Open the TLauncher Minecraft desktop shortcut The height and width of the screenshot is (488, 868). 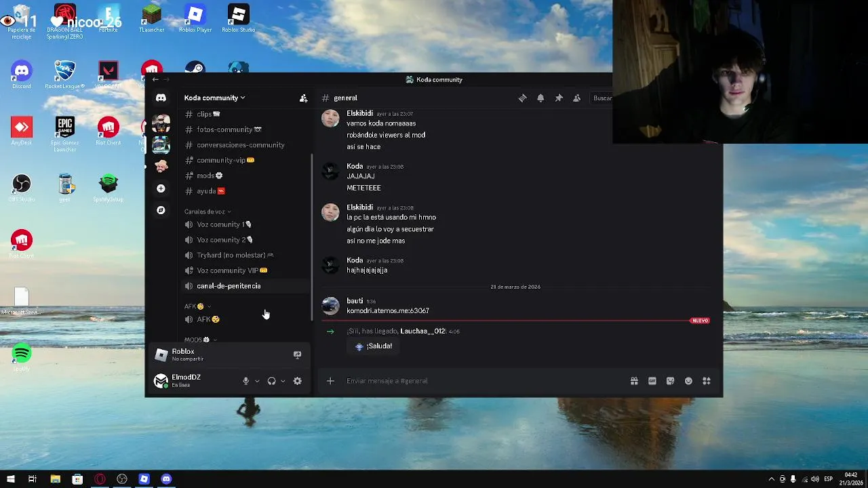point(151,18)
